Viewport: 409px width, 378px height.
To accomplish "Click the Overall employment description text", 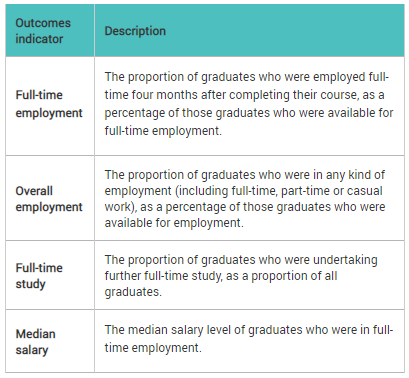I will 245,199.
